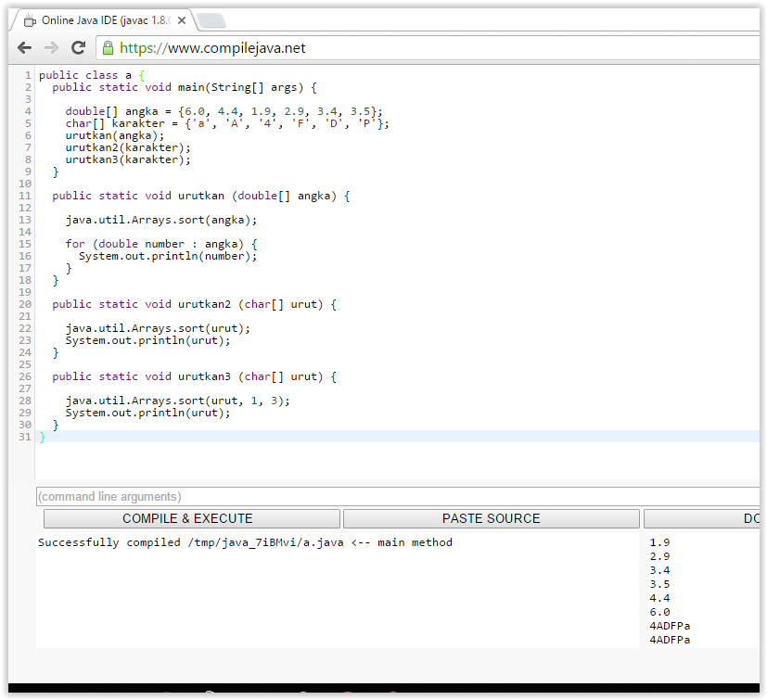This screenshot has width=767, height=700.
Task: Click 'System.out.println(urut);' on line 29
Action: pyautogui.click(x=147, y=414)
